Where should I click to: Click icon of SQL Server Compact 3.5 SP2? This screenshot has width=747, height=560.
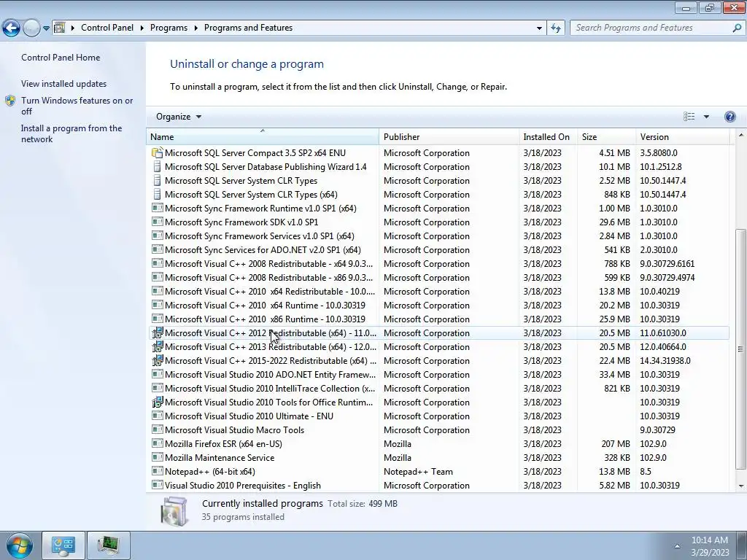pos(158,153)
